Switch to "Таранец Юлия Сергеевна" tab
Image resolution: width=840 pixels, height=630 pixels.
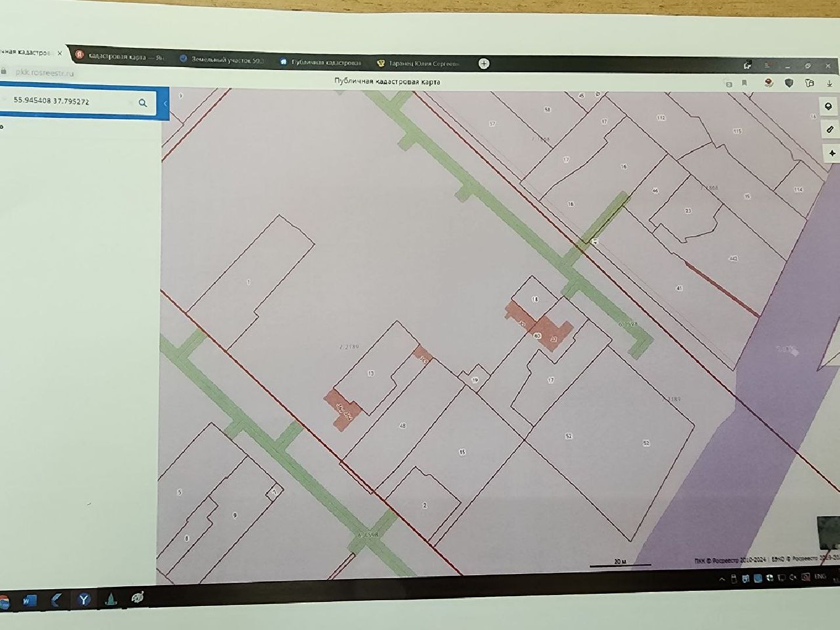click(x=419, y=63)
